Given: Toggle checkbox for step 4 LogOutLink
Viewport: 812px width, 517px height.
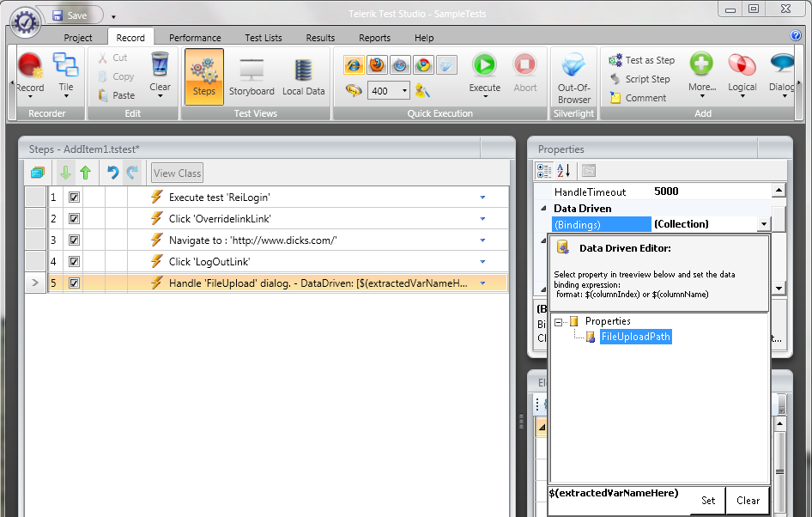Looking at the screenshot, I should point(74,262).
